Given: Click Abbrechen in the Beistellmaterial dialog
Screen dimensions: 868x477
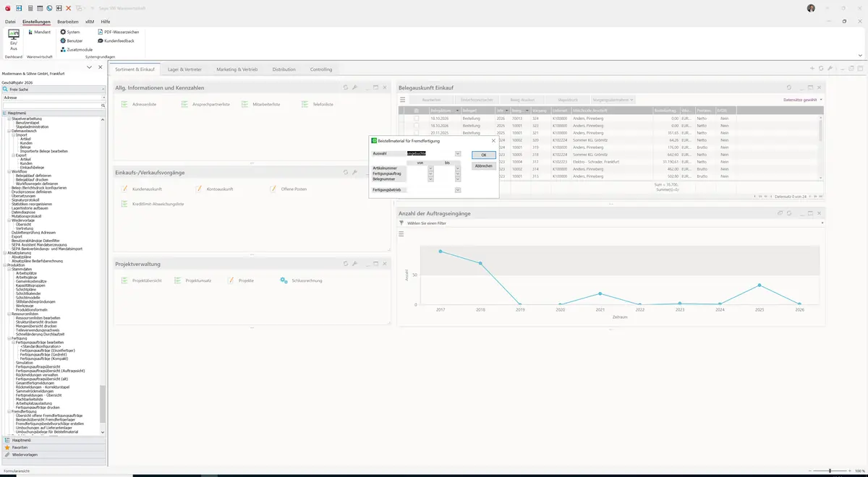Looking at the screenshot, I should (484, 166).
